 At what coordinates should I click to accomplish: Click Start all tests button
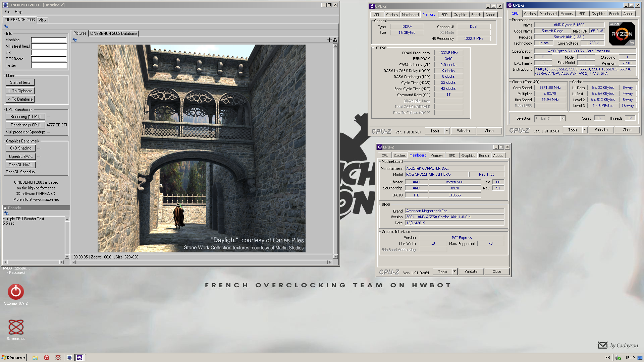(20, 82)
